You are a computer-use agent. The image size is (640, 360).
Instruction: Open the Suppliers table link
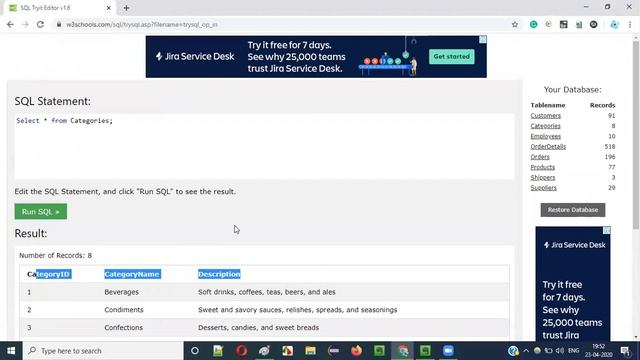point(543,187)
